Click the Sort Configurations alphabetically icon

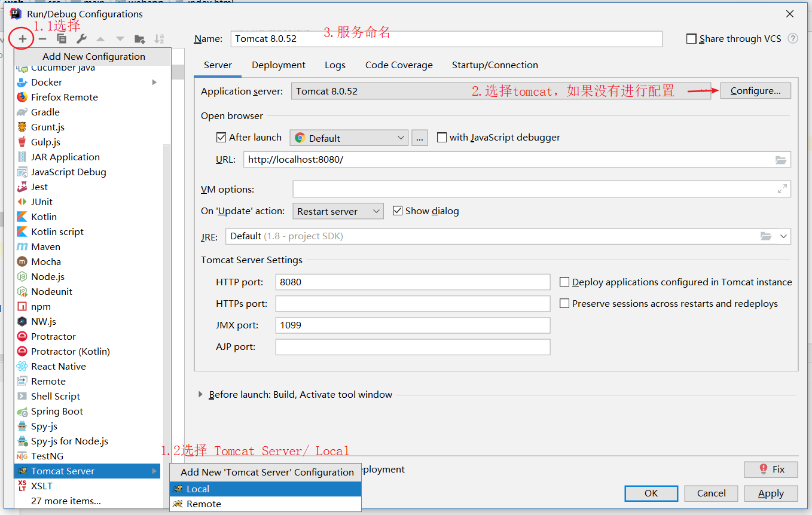coord(159,39)
